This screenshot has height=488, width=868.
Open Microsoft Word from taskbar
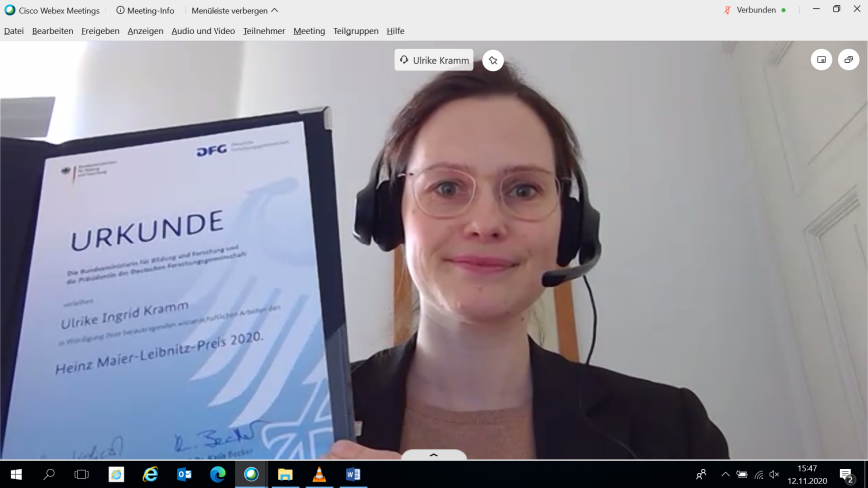pyautogui.click(x=353, y=475)
